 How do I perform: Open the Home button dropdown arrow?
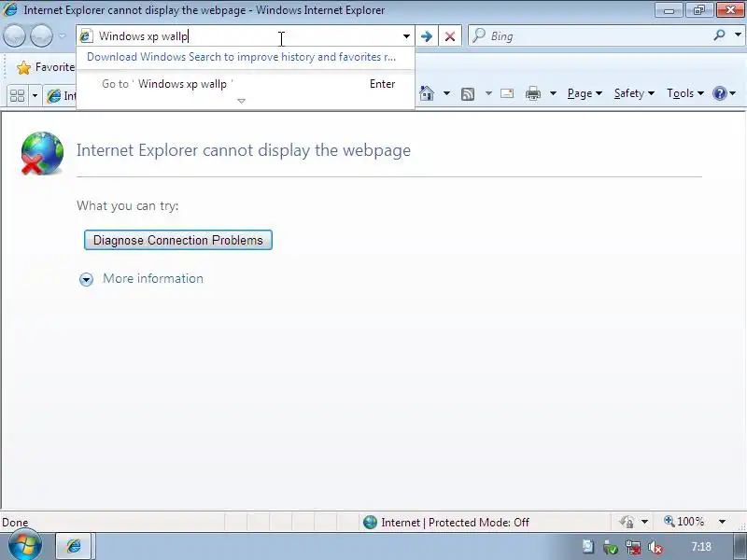click(446, 93)
